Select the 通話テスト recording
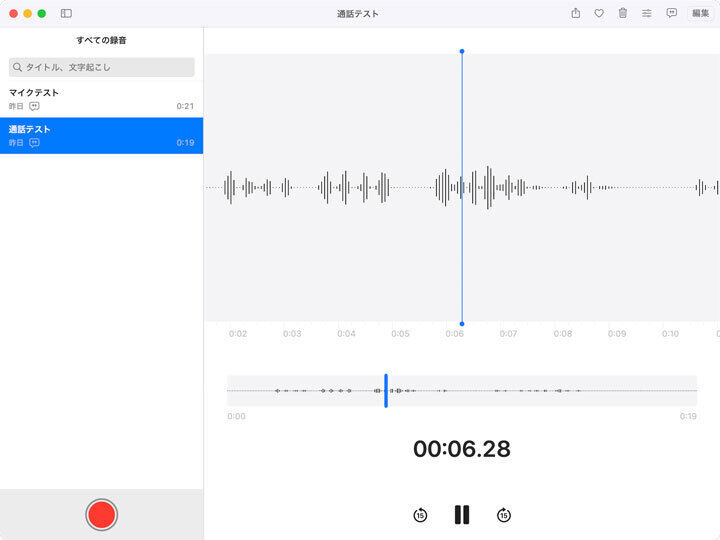The height and width of the screenshot is (540, 720). (x=101, y=135)
